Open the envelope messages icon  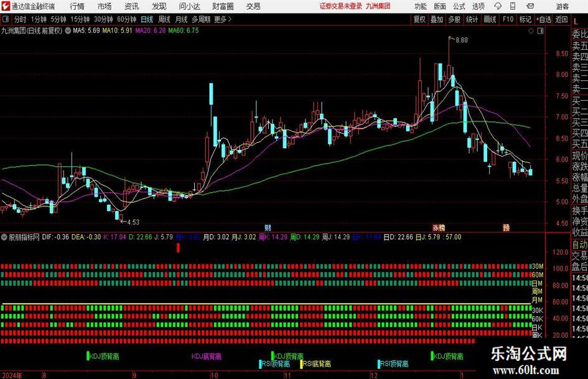point(530,6)
